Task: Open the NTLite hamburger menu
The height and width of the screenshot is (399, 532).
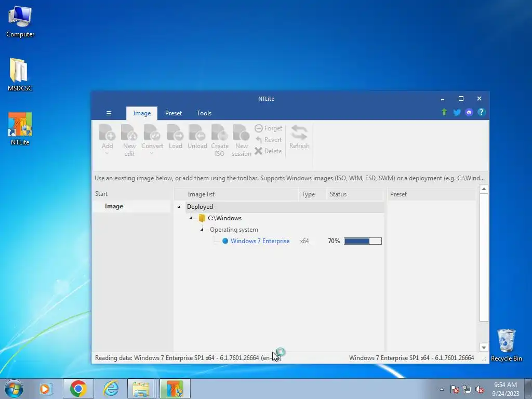Action: tap(109, 113)
